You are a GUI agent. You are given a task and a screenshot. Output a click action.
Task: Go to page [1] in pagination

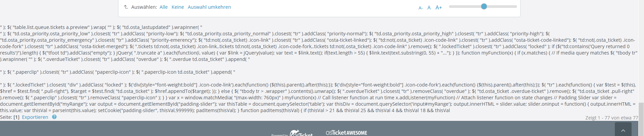coord(16,117)
